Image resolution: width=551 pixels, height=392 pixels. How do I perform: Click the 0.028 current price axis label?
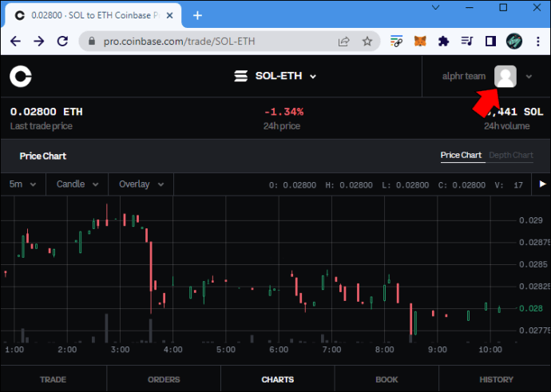click(x=531, y=308)
